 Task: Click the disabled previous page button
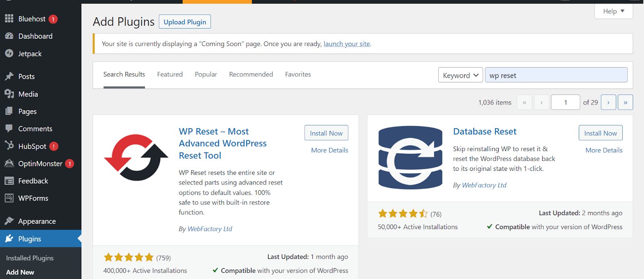tap(541, 102)
